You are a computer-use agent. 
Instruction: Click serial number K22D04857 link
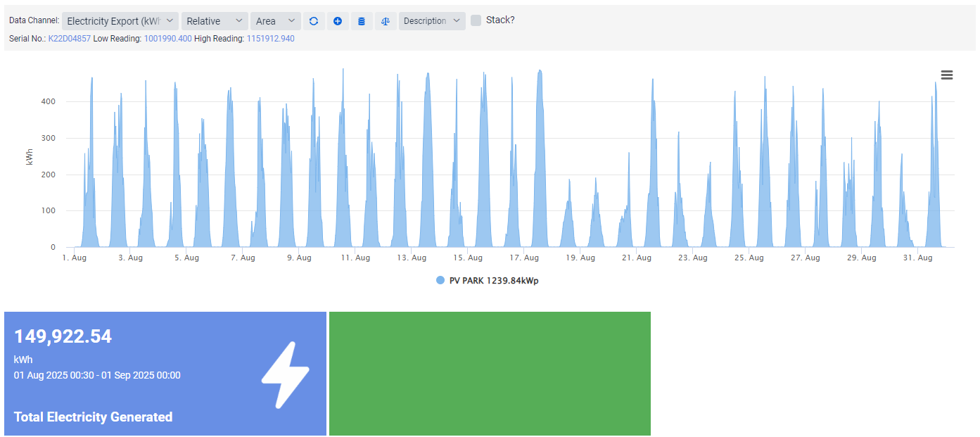(69, 39)
